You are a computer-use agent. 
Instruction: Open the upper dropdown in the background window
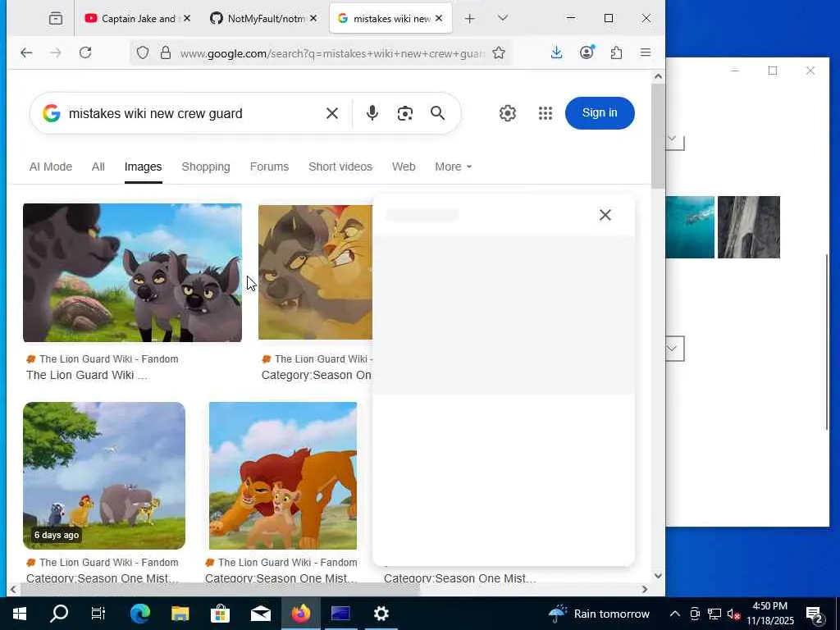click(674, 141)
